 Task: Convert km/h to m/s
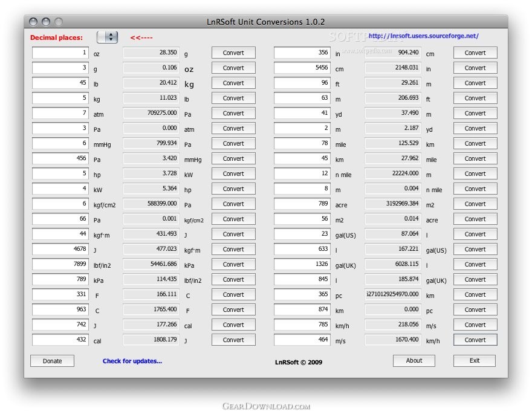[475, 325]
